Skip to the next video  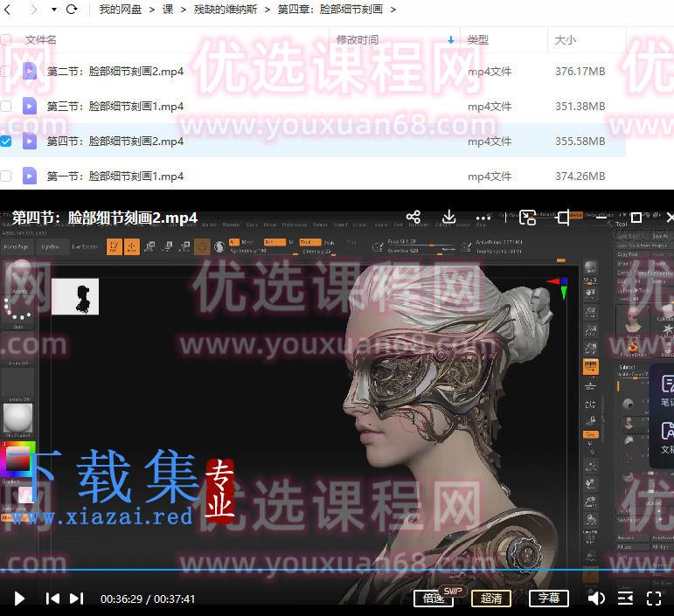click(77, 599)
